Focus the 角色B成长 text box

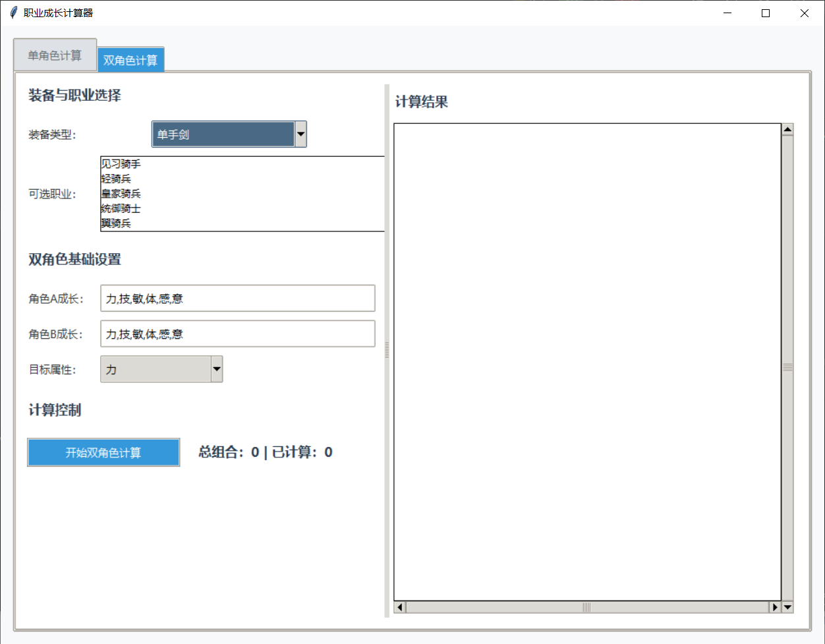237,334
